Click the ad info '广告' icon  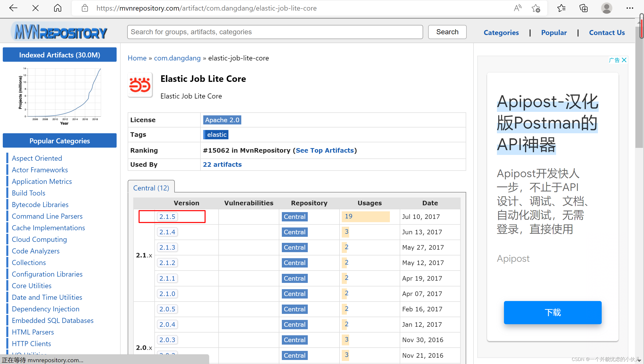[x=614, y=60]
